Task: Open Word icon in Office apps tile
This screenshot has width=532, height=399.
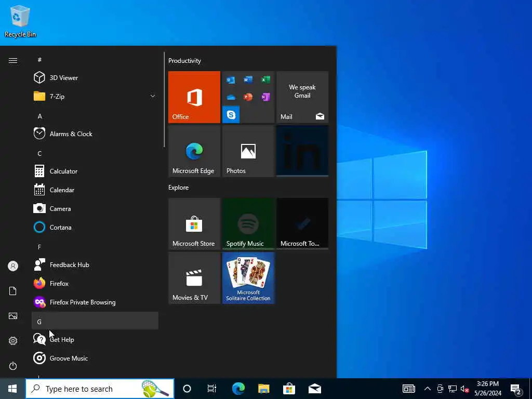Action: pos(248,79)
